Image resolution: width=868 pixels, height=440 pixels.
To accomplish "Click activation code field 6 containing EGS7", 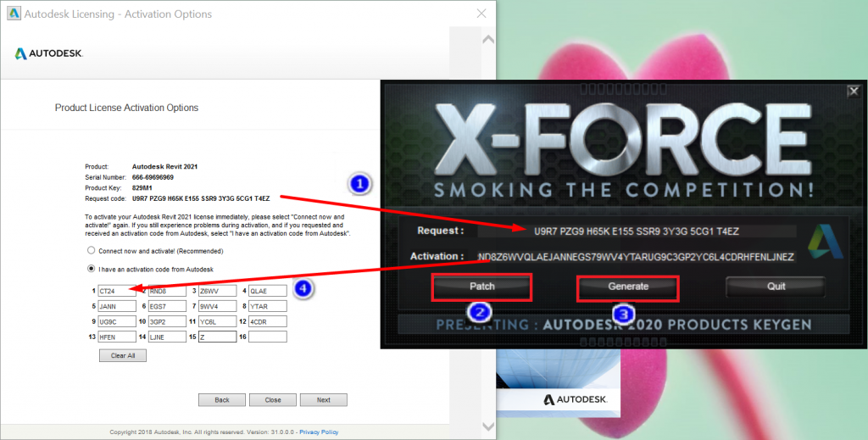I will 167,306.
